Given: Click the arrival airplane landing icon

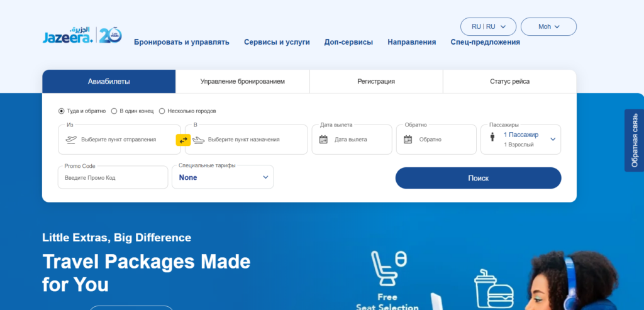Looking at the screenshot, I should pos(199,140).
